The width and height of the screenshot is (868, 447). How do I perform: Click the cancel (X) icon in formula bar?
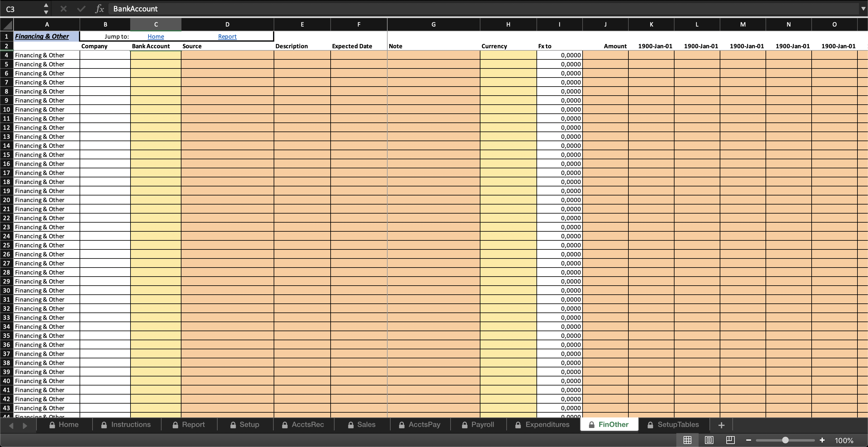pos(63,9)
